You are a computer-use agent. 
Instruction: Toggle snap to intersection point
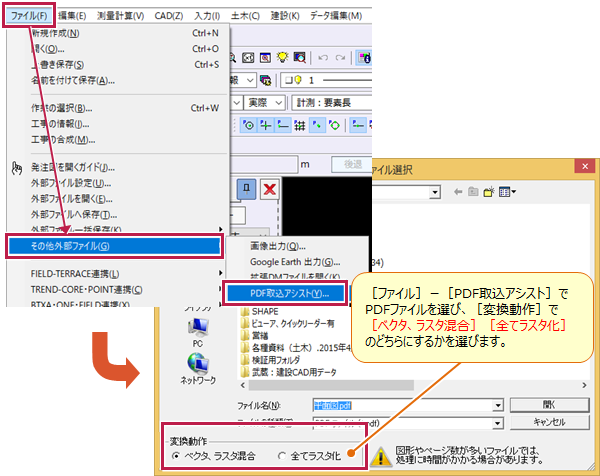point(266,125)
